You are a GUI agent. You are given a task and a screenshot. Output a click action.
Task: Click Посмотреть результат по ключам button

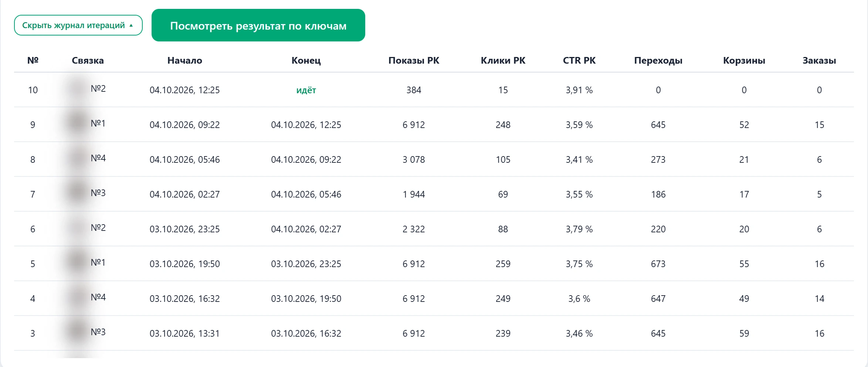(258, 25)
